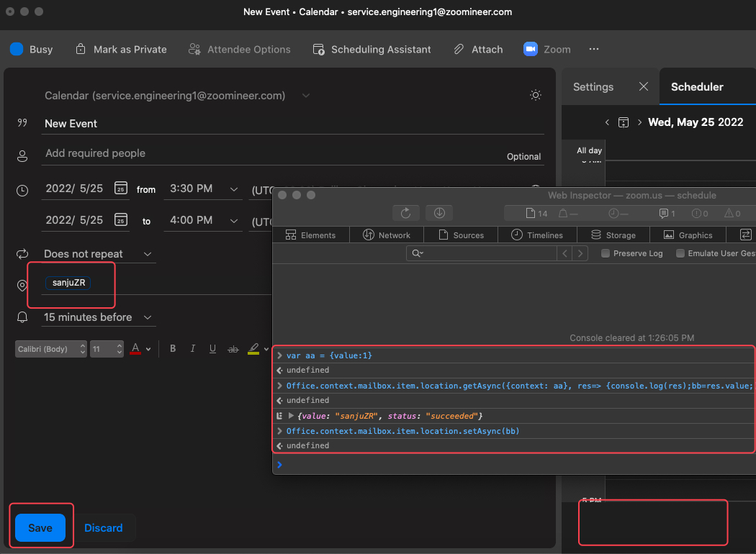The image size is (756, 554).
Task: Discard the event draft
Action: [x=104, y=527]
